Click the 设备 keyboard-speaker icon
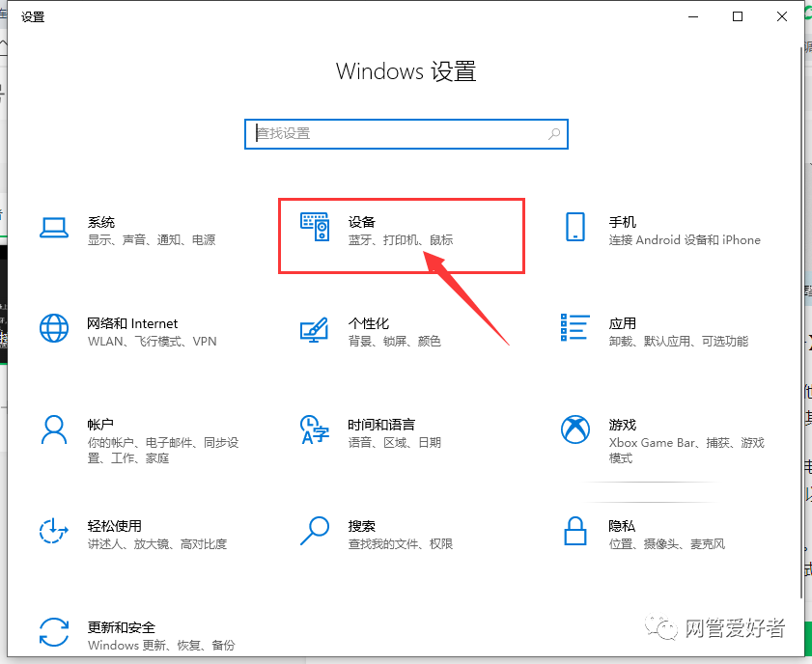The width and height of the screenshot is (812, 664). tap(315, 227)
